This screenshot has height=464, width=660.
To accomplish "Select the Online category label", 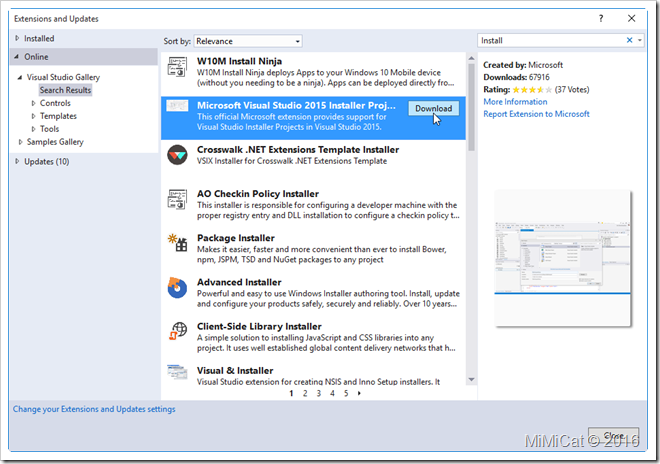I will 36,56.
